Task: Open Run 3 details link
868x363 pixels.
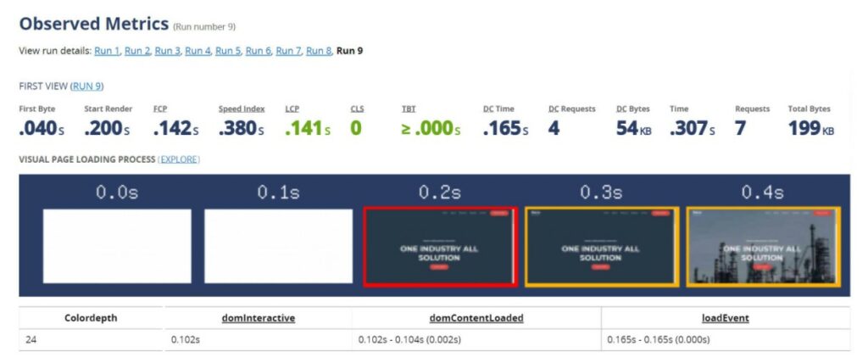Action: click(167, 51)
